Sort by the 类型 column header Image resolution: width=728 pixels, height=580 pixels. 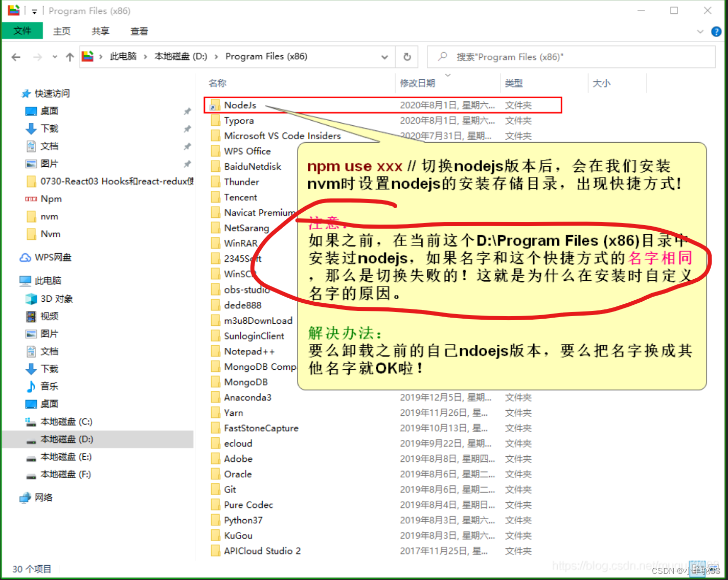pyautogui.click(x=514, y=83)
